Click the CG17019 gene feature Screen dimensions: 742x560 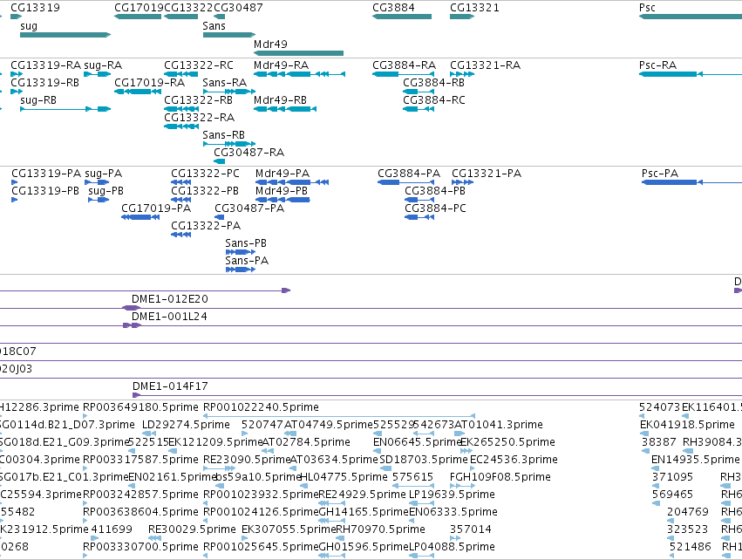pyautogui.click(x=138, y=17)
